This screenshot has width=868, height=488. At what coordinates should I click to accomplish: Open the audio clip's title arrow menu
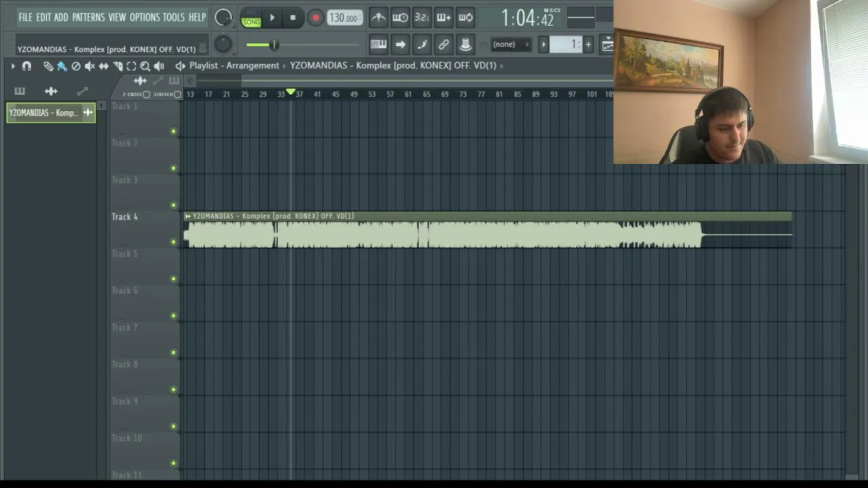[188, 216]
